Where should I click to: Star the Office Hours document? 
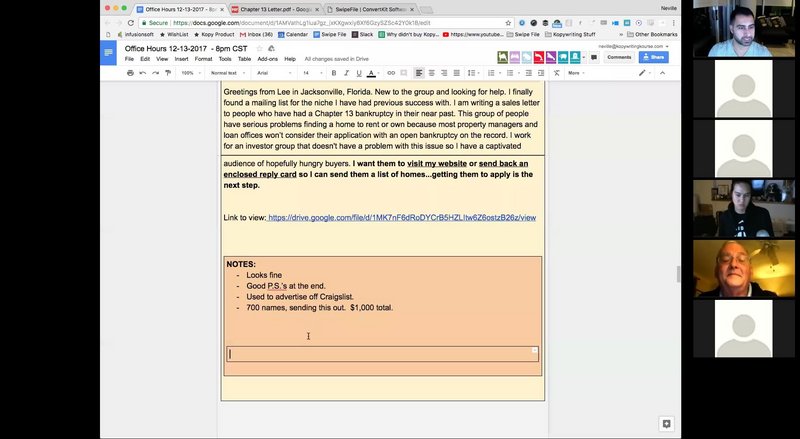[x=259, y=48]
